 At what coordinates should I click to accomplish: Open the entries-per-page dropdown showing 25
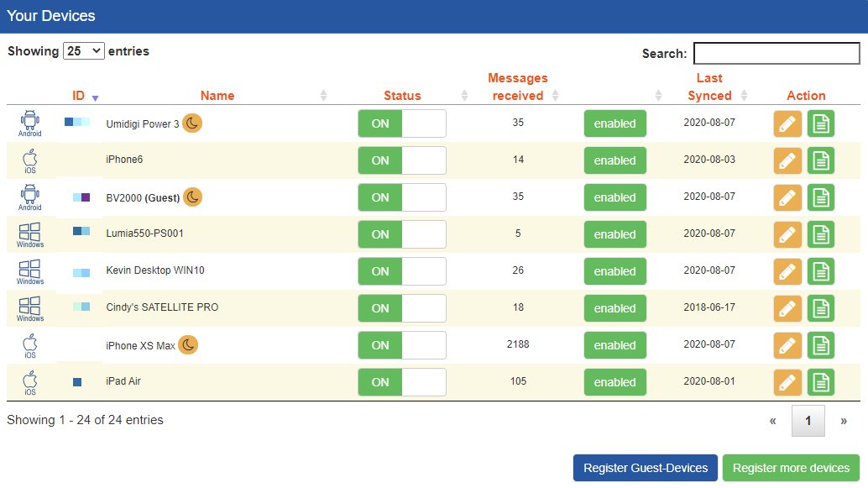point(84,51)
